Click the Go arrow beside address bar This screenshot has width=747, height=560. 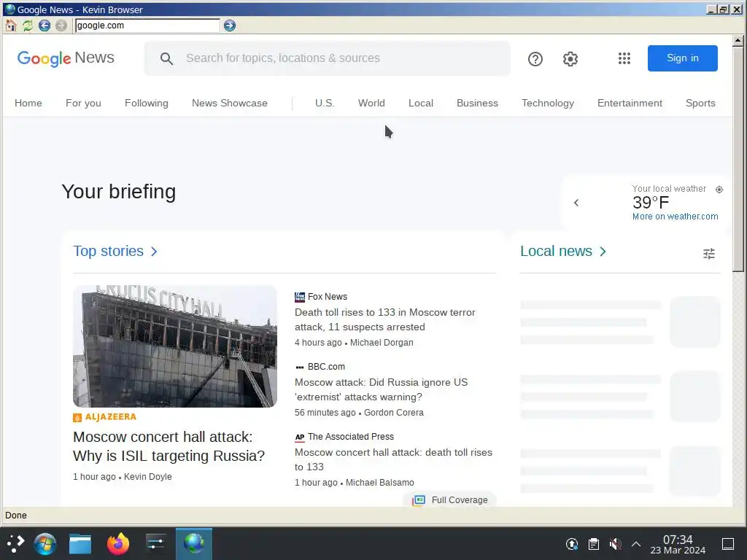[230, 26]
